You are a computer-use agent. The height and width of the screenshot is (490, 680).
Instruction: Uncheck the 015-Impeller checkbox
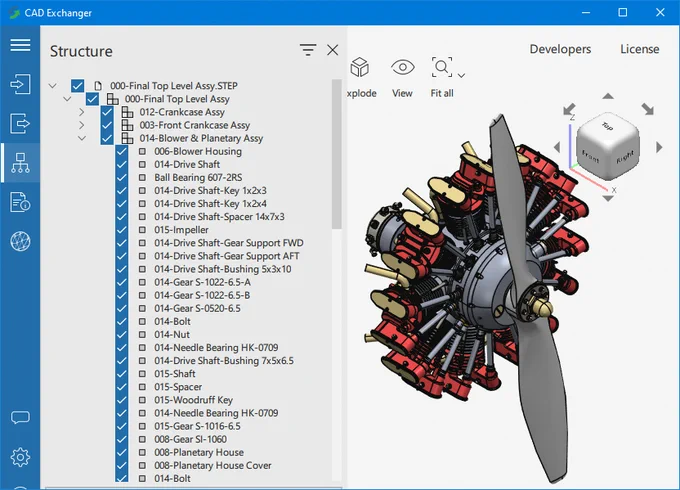(x=122, y=230)
